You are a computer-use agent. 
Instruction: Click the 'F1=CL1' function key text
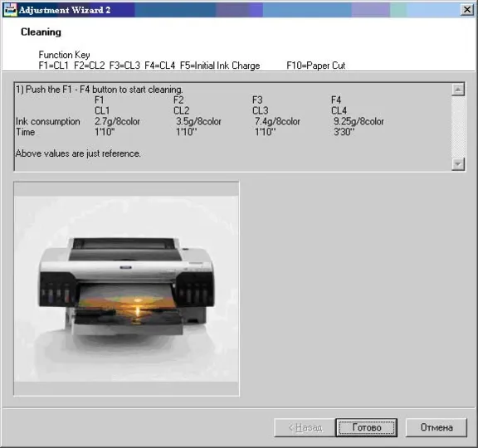point(54,66)
